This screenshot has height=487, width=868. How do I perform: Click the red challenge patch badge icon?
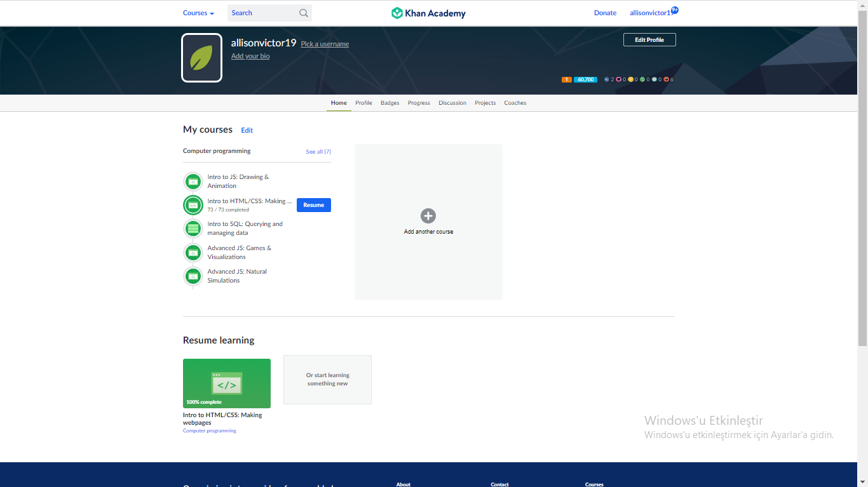[x=666, y=79]
